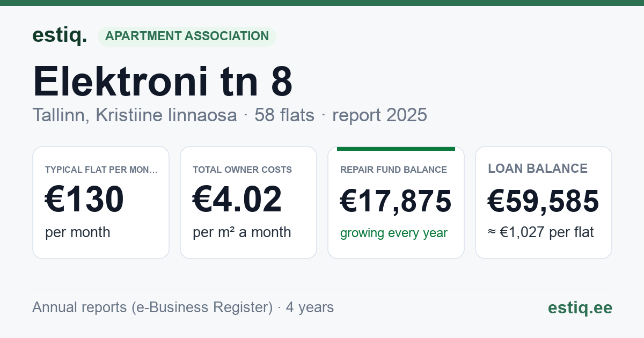The height and width of the screenshot is (338, 644).
Task: Click the 'growing every year' text
Action: point(394,233)
